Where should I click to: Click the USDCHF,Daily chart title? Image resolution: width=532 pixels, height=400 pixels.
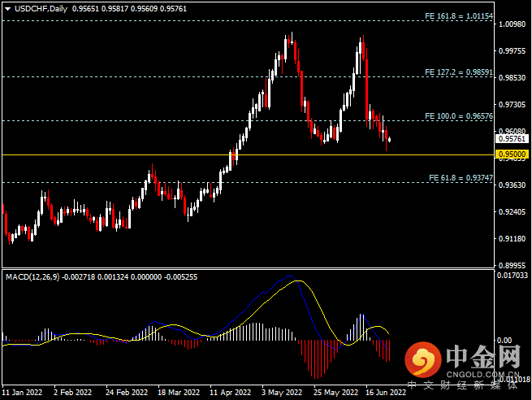[x=41, y=9]
